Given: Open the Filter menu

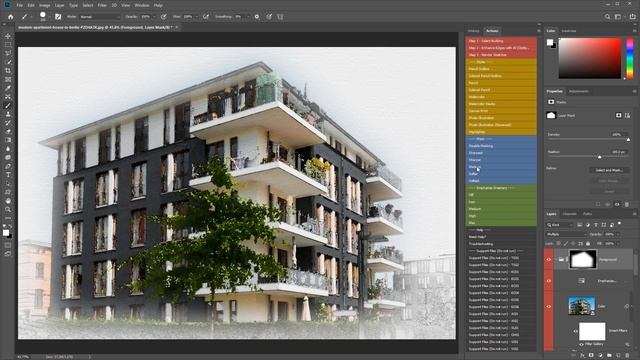Looking at the screenshot, I should (x=102, y=5).
